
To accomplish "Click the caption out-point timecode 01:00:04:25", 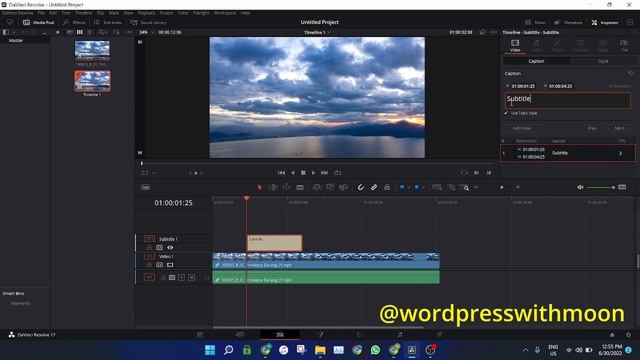I will point(560,86).
